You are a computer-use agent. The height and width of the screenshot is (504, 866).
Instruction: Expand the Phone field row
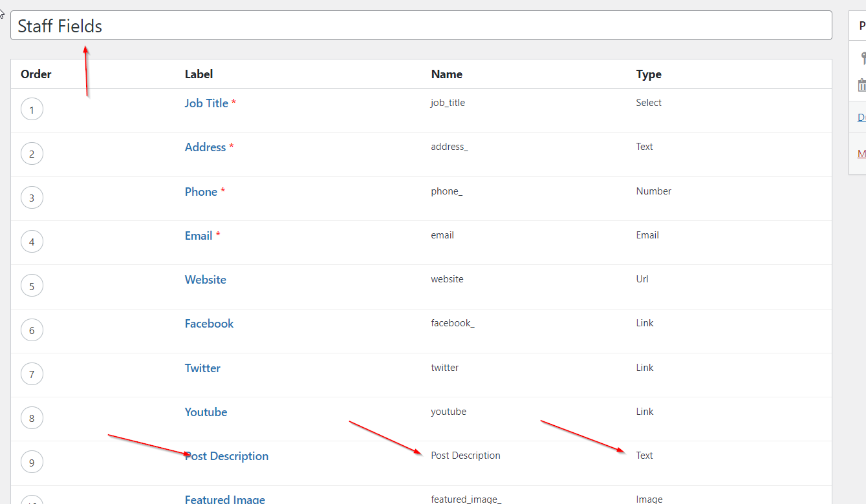coord(200,192)
